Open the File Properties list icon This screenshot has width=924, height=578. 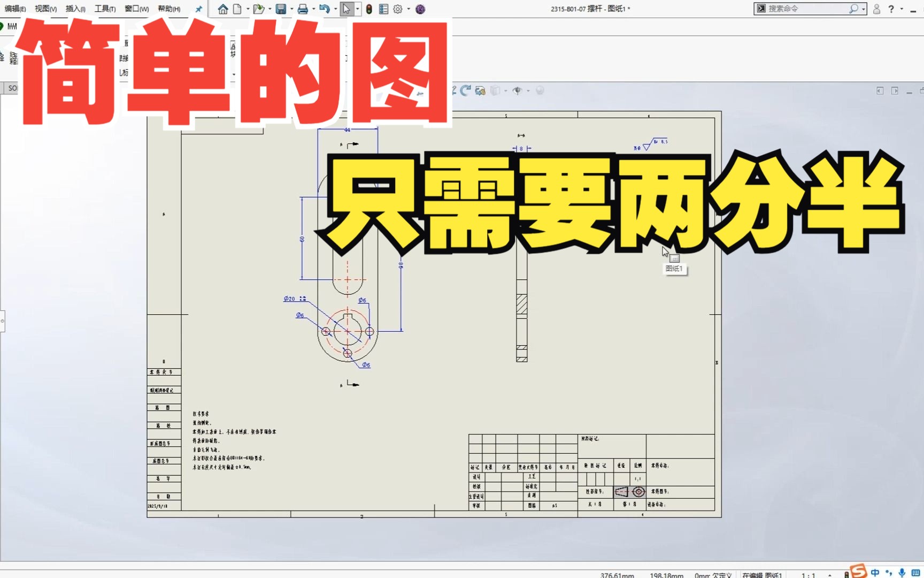pos(383,9)
